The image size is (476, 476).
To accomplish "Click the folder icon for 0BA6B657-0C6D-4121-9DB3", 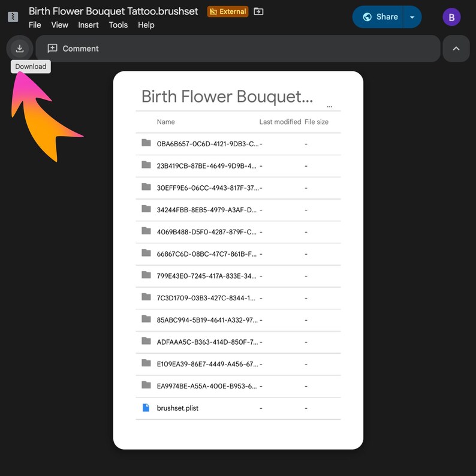I will coord(146,142).
